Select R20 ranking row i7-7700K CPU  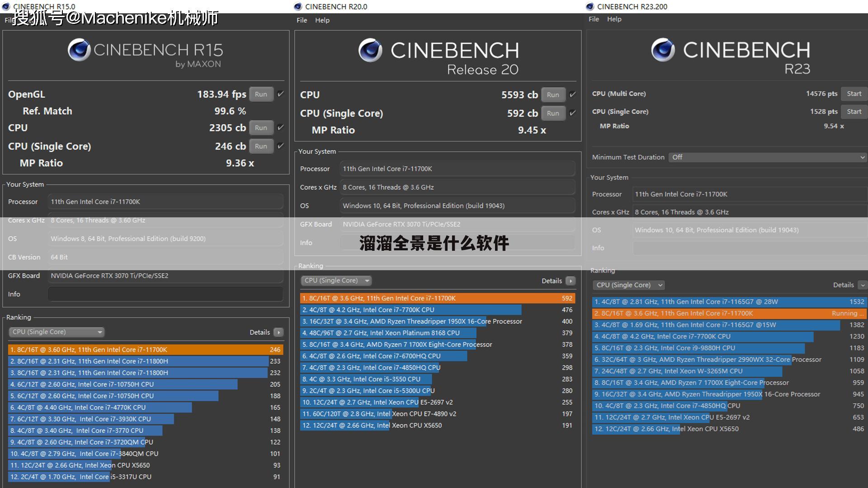click(x=438, y=310)
